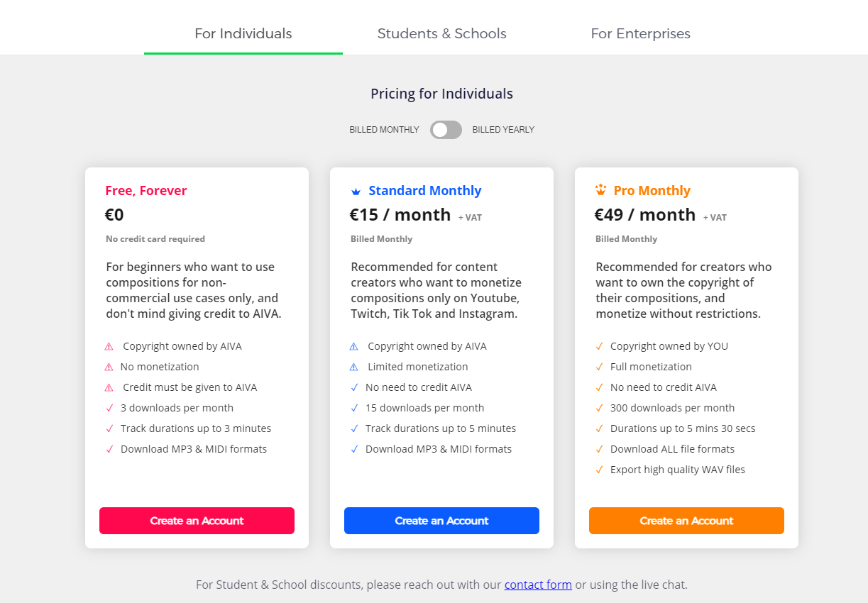This screenshot has height=603, width=868.
Task: Click warning icon beside Limited monetization
Action: [354, 367]
